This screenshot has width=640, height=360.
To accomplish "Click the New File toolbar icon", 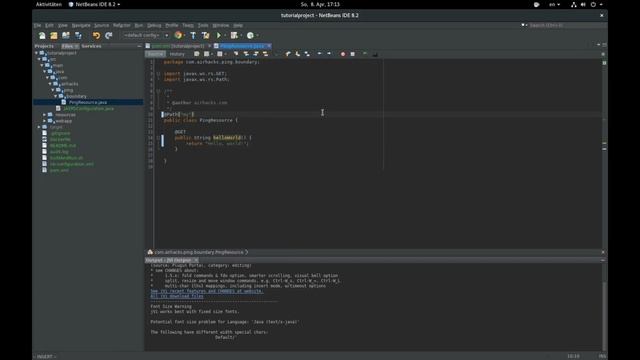I will [x=42, y=36].
